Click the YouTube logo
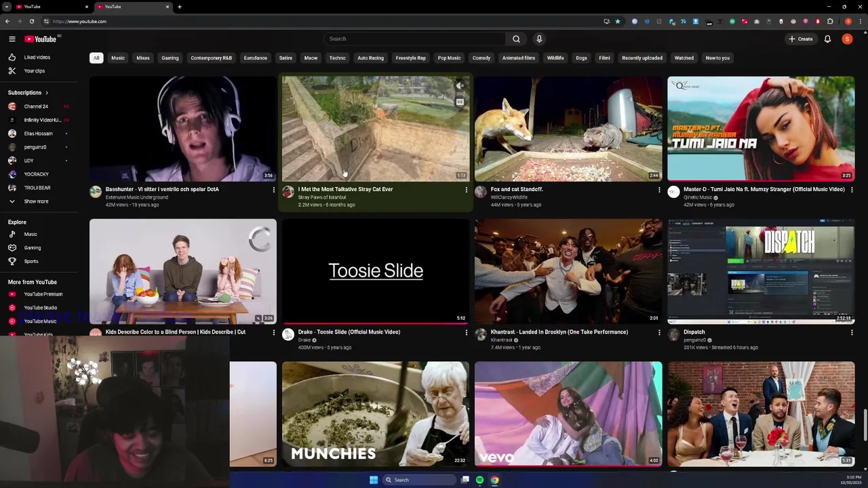 pyautogui.click(x=41, y=39)
